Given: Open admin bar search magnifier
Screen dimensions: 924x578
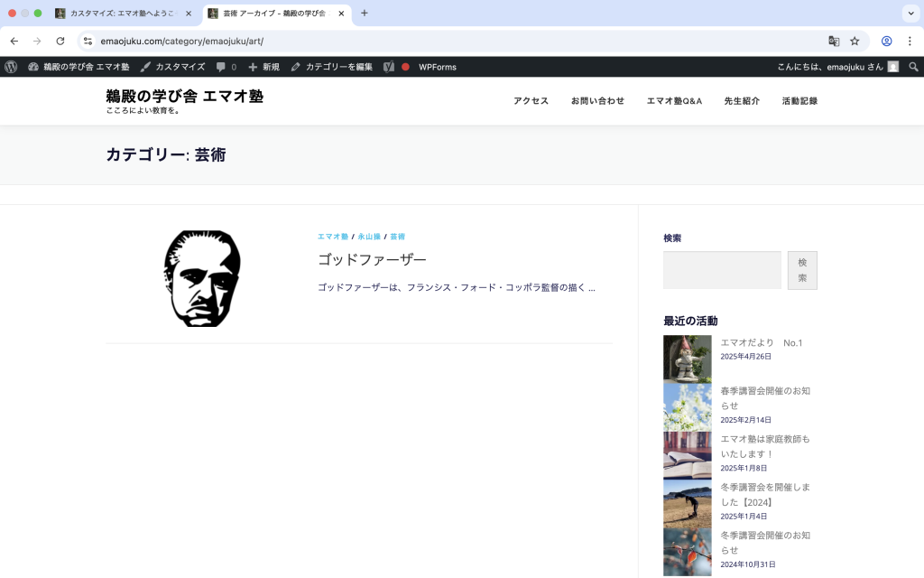Looking at the screenshot, I should click(913, 67).
